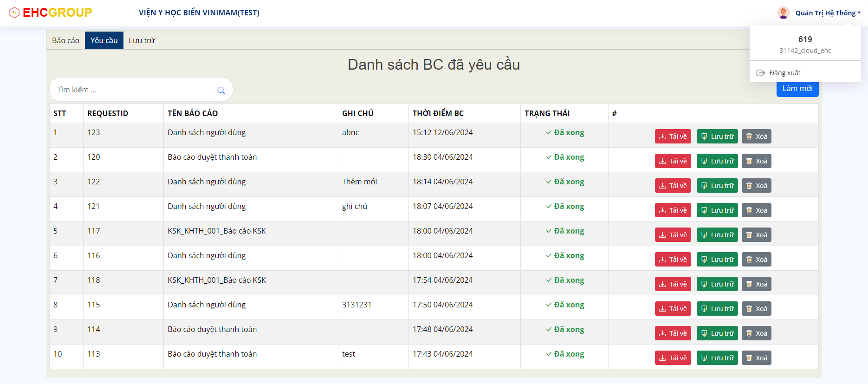Switch to the Báo cáo tab
The height and width of the screenshot is (384, 868).
(x=65, y=40)
